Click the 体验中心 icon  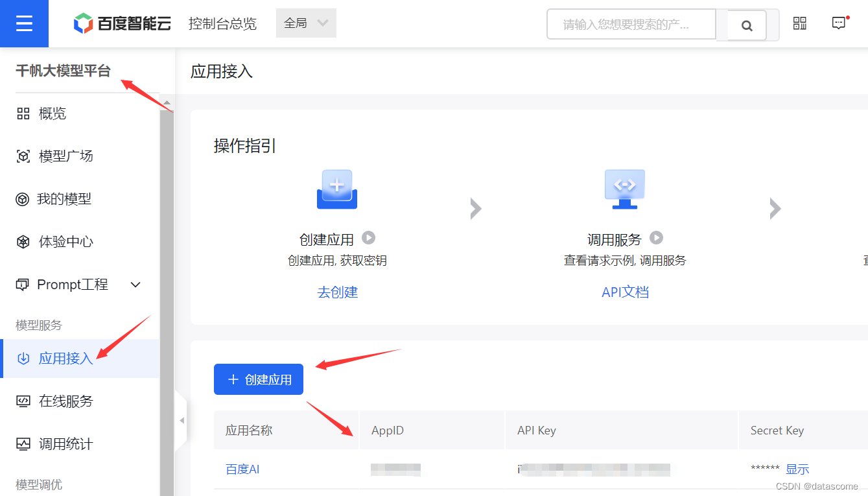point(23,242)
